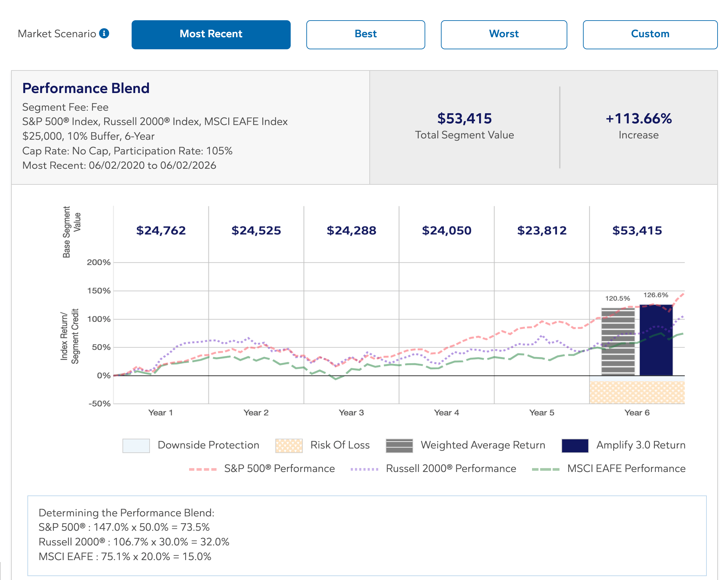This screenshot has height=580, width=728.
Task: Click the MSCI EAFE blend calculation line
Action: pyautogui.click(x=125, y=556)
